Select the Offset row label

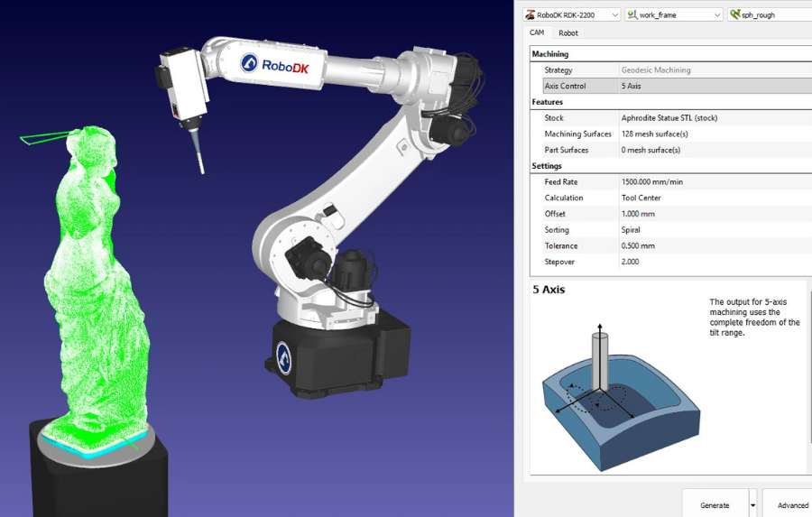coord(555,214)
